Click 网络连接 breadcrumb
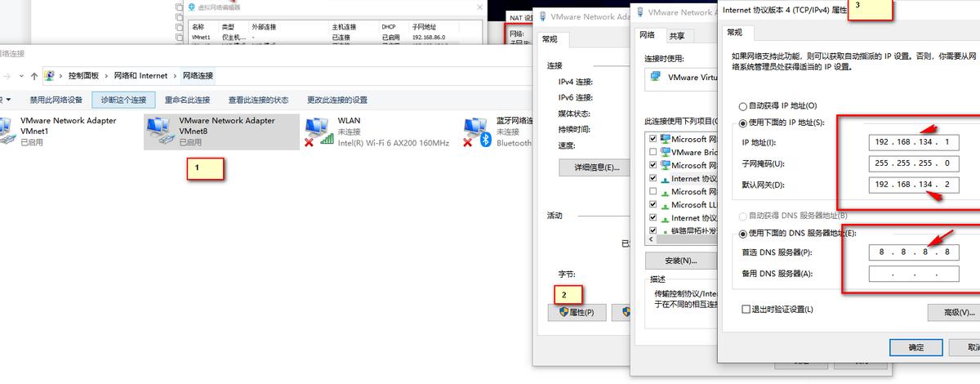The height and width of the screenshot is (384, 980). (x=198, y=75)
